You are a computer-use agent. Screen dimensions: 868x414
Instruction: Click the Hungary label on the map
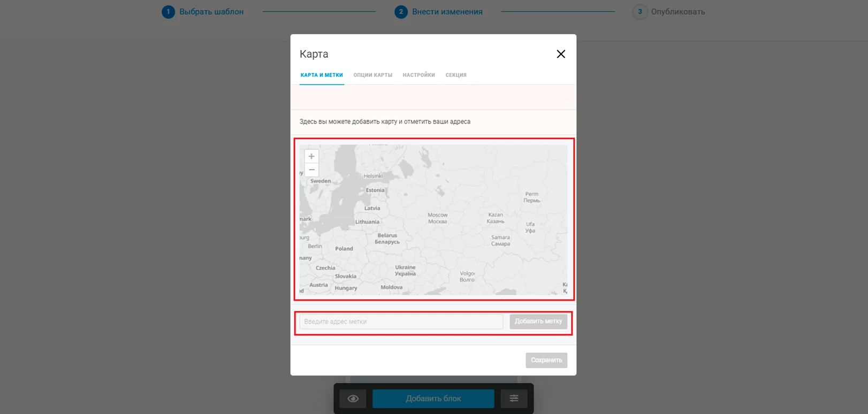346,288
